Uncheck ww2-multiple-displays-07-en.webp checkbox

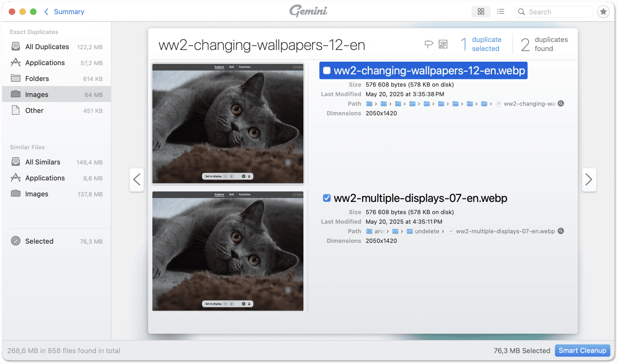[x=327, y=198]
